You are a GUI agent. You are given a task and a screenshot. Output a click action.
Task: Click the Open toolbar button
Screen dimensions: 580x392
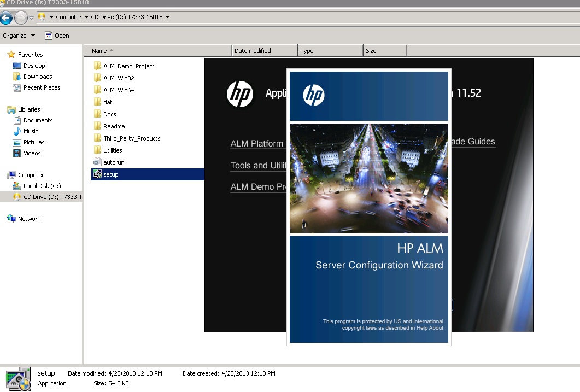coord(57,36)
